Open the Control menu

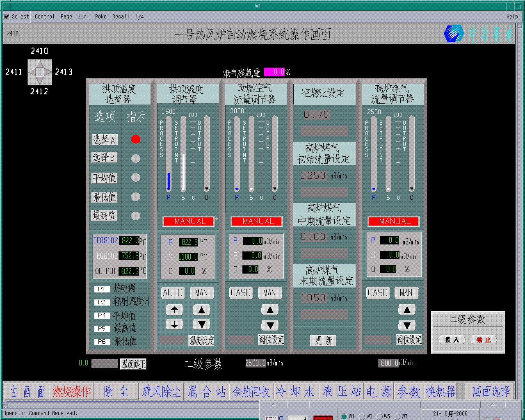[44, 16]
